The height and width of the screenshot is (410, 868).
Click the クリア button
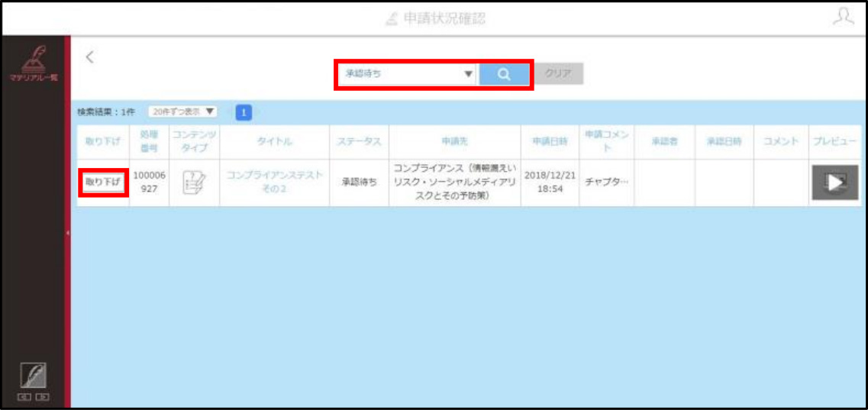pyautogui.click(x=559, y=73)
